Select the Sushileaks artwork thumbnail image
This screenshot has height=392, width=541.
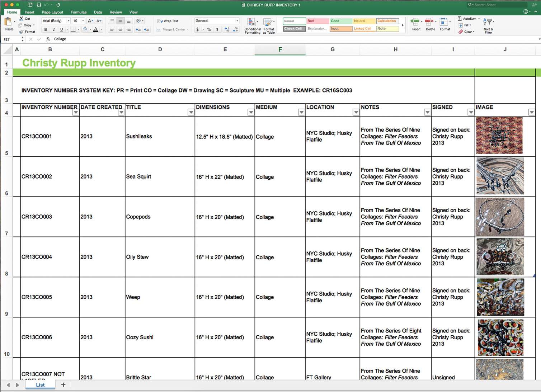tap(499, 136)
